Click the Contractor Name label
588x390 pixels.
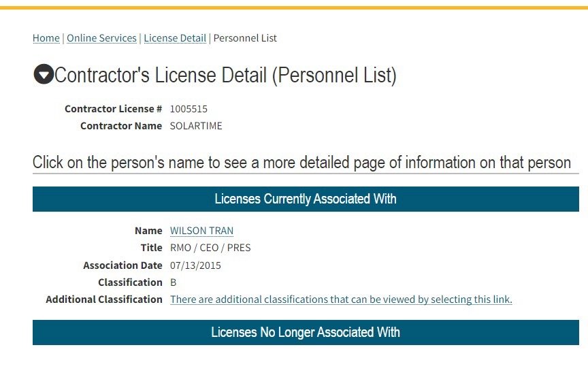[121, 126]
